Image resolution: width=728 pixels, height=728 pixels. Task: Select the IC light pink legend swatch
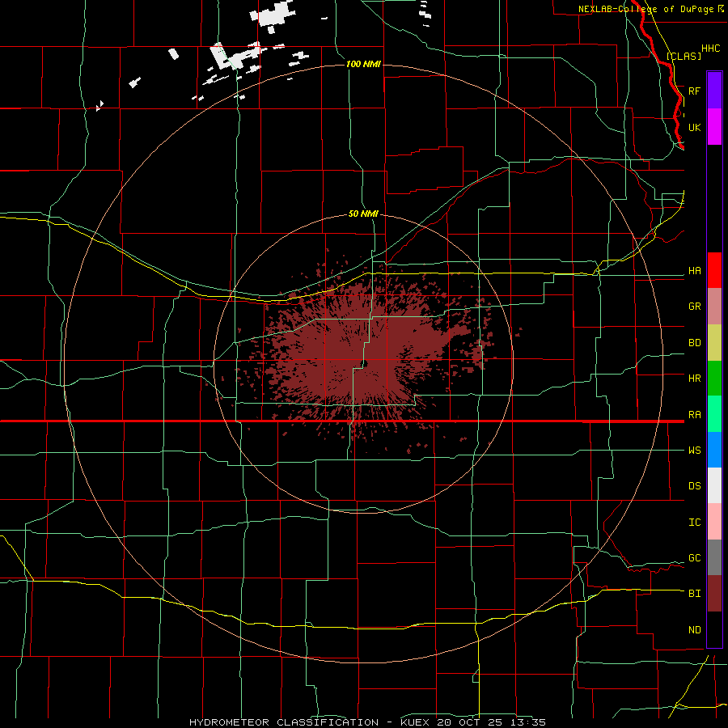coord(714,522)
